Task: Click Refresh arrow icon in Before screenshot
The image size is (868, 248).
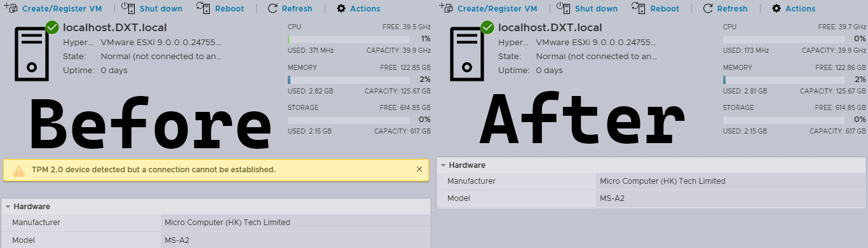Action: tap(273, 8)
